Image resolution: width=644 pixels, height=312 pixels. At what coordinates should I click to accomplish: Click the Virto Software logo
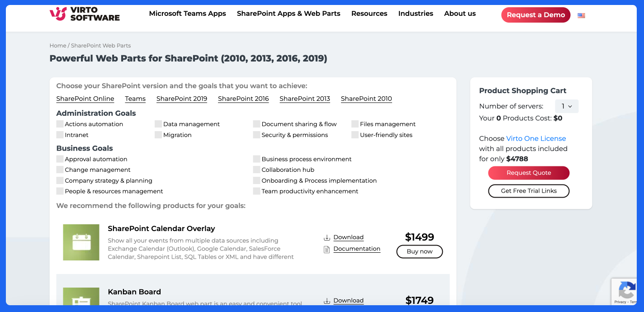click(x=85, y=14)
